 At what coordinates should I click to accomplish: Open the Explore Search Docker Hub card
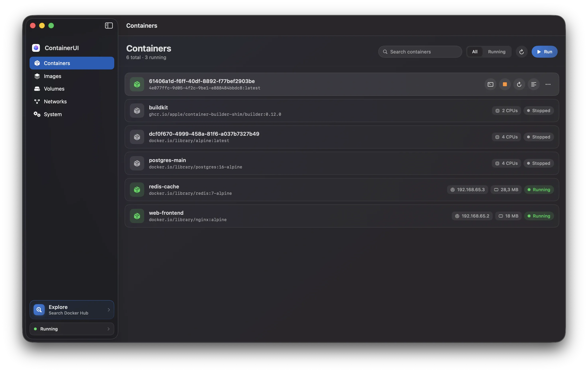click(72, 310)
